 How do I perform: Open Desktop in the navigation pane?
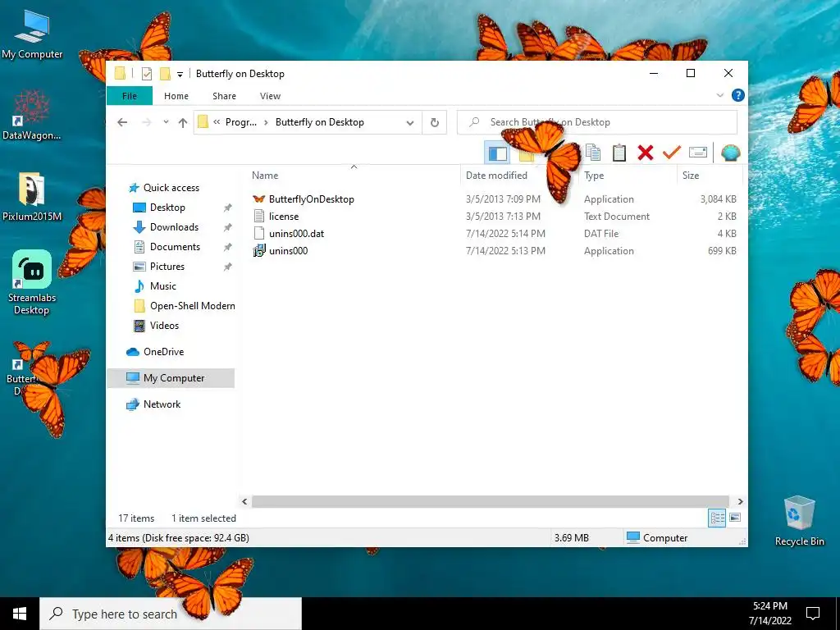tap(167, 208)
